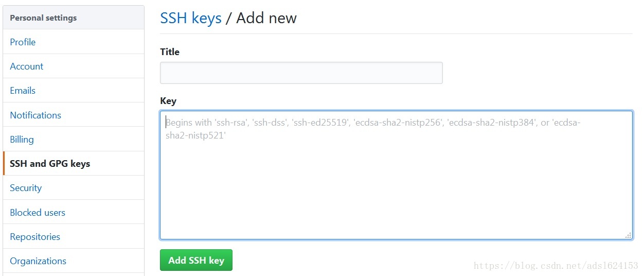Viewport: 644px width, 276px height.
Task: Click the Personal settings sidebar header
Action: coord(43,18)
